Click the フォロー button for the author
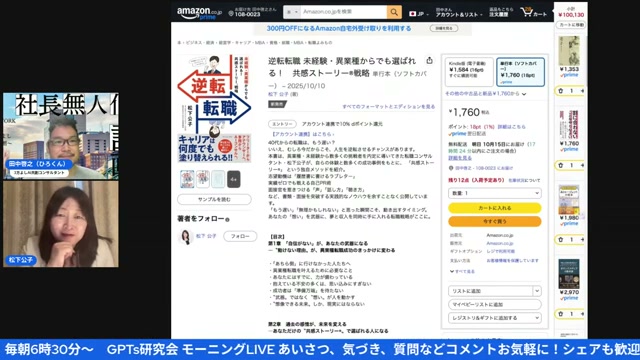 (x=240, y=236)
